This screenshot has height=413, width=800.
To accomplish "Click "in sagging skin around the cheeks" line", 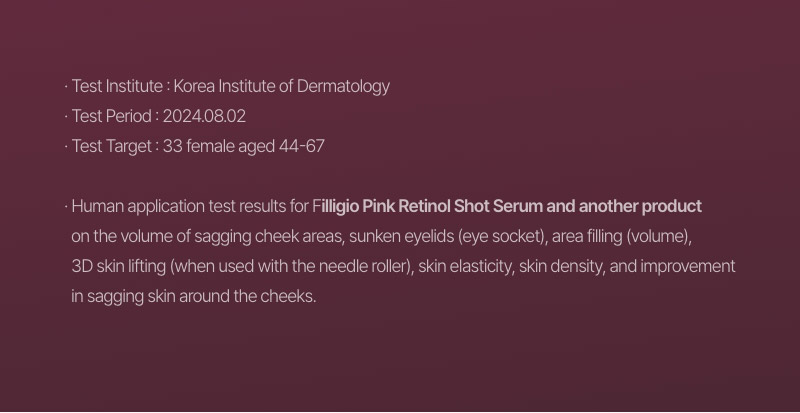I will tap(193, 297).
